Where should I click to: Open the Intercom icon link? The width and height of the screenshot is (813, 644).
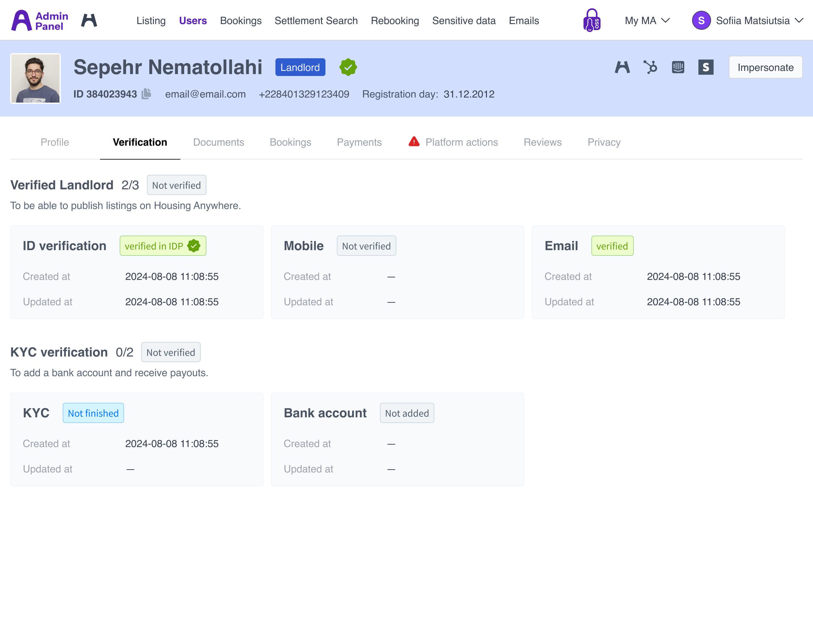678,67
